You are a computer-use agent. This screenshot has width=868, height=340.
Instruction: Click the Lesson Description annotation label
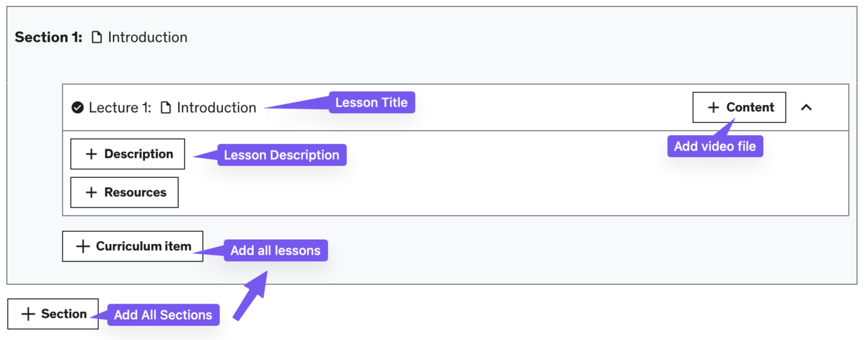281,155
